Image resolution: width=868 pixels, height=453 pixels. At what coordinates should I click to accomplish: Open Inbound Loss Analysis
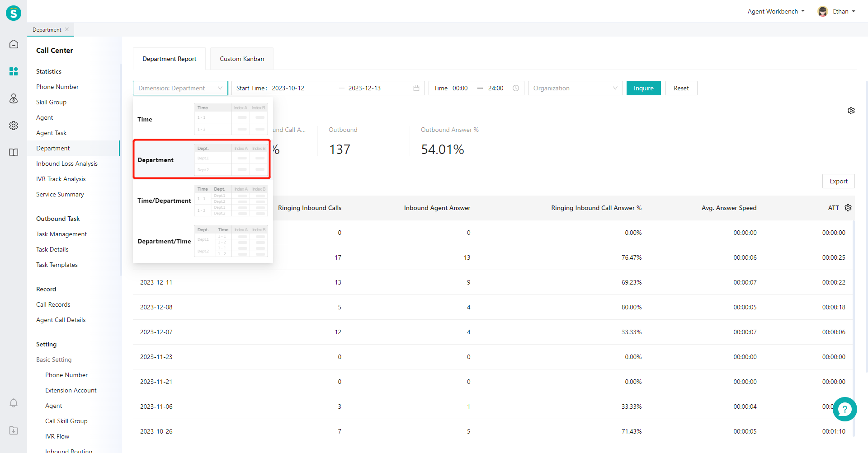[67, 163]
